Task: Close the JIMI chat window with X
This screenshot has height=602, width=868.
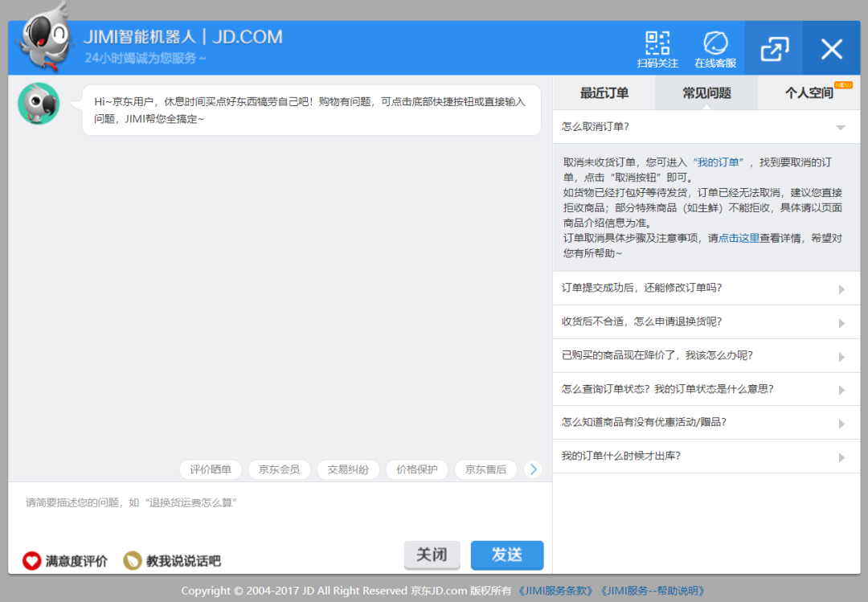Action: pos(832,49)
